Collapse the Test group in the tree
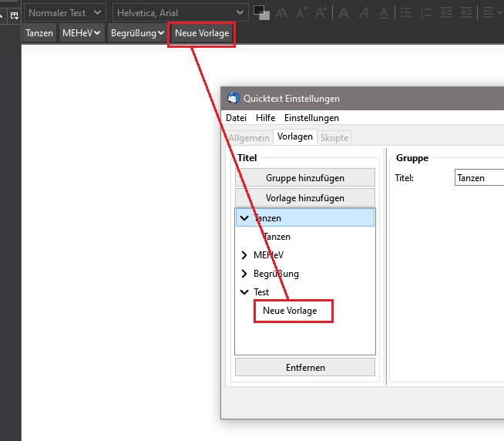This screenshot has width=504, height=441. (x=244, y=292)
